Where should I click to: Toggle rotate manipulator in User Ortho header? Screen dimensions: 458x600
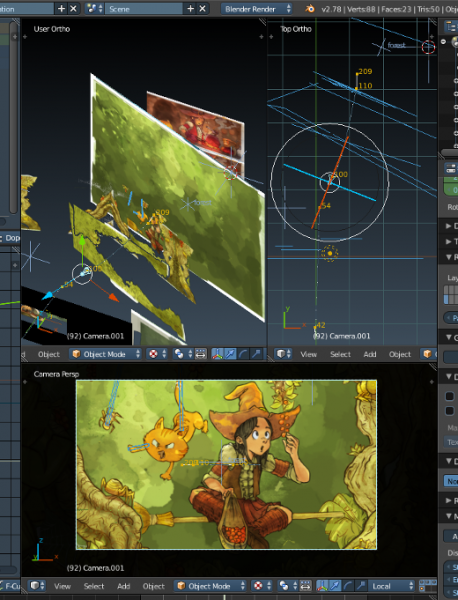pyautogui.click(x=243, y=354)
